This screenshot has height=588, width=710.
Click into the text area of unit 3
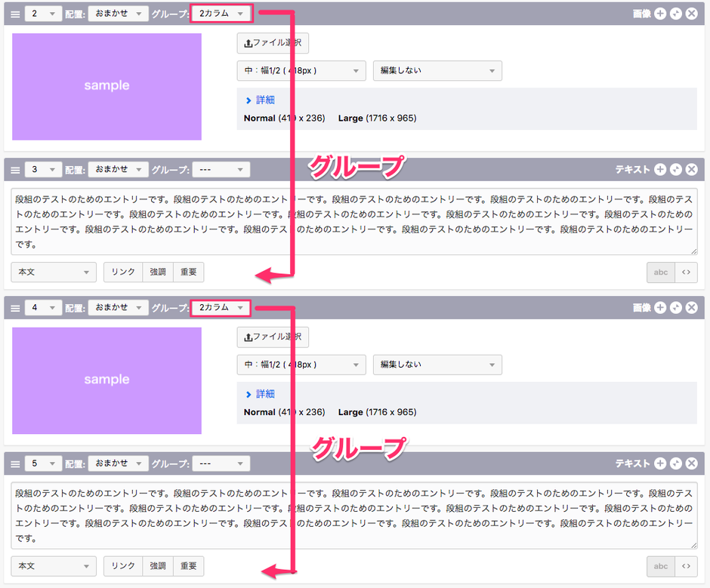click(353, 222)
